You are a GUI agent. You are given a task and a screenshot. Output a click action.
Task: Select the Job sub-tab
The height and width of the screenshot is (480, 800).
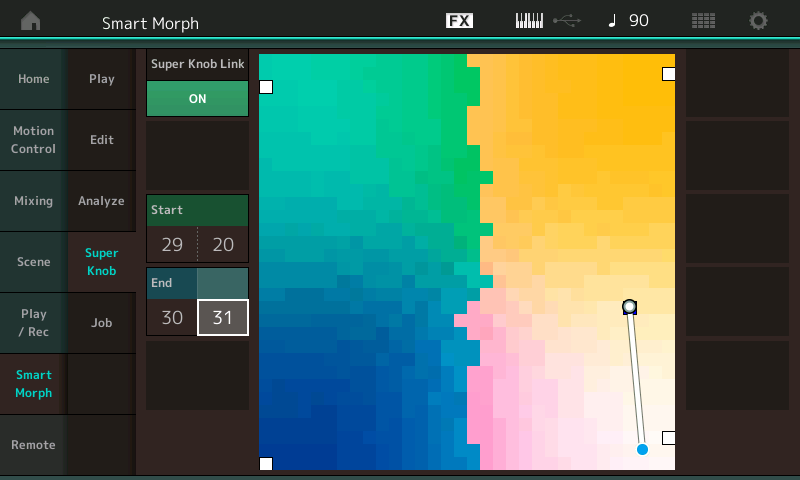(101, 323)
